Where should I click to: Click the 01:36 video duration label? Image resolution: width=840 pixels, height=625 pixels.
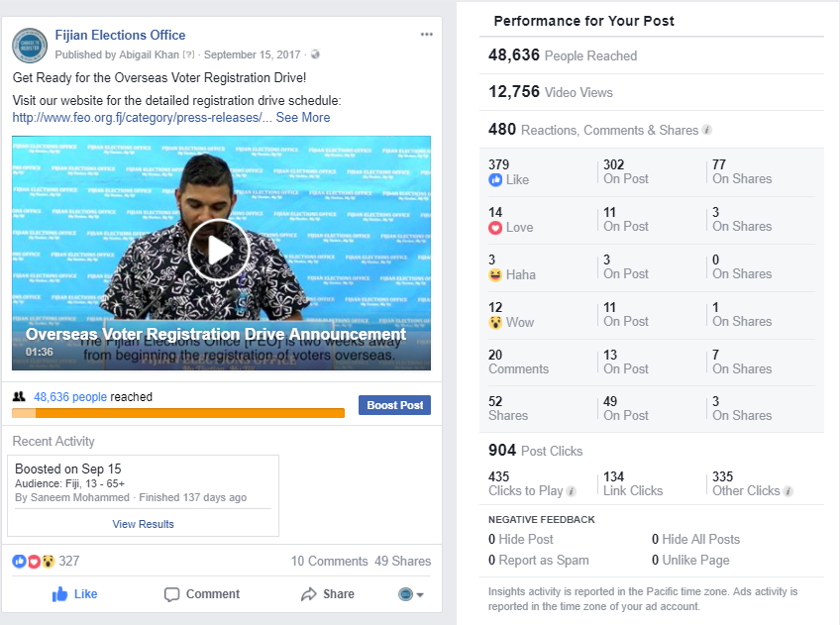click(39, 352)
